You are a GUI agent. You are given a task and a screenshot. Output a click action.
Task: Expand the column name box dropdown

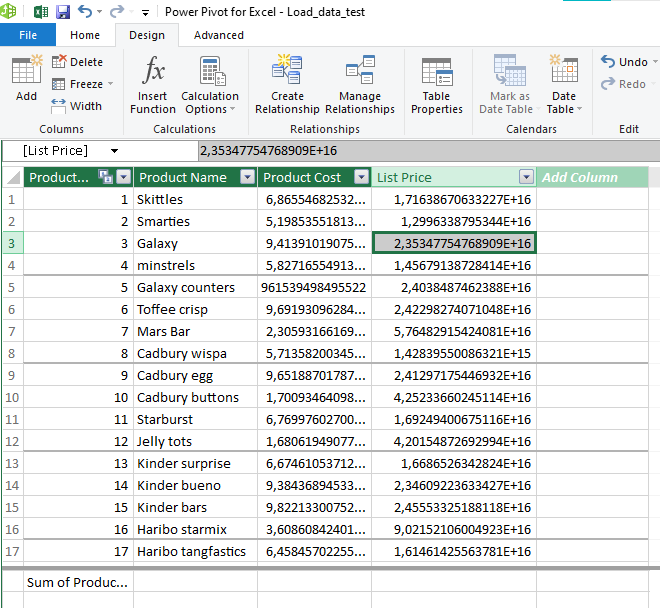coord(115,151)
